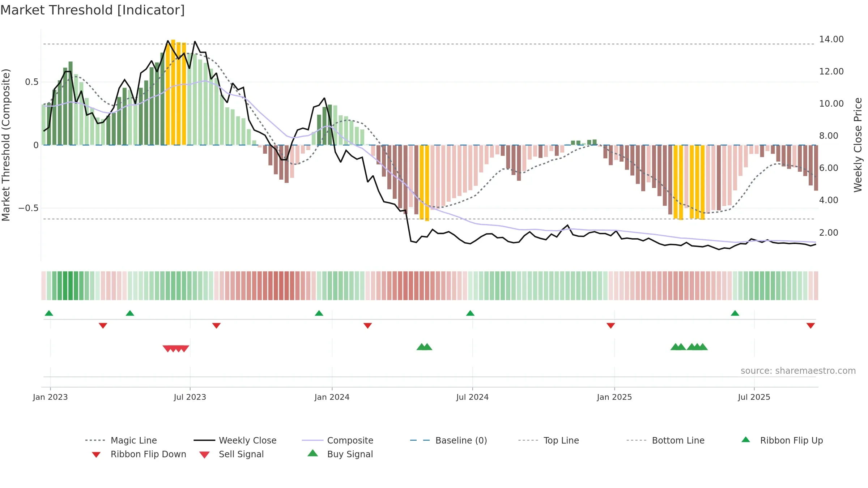This screenshot has width=868, height=488.
Task: Click the 0.5 left-axis tick label
Action: (31, 82)
